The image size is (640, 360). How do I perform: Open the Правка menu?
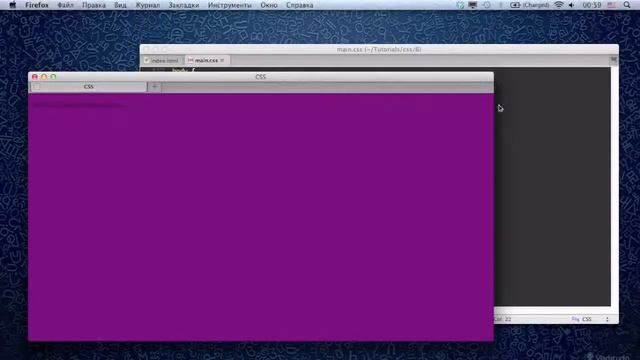point(94,5)
